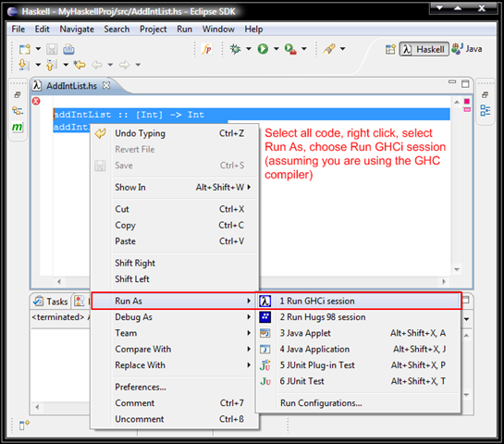The image size is (504, 444).
Task: Click the Print toolbar icon
Action: tap(68, 49)
